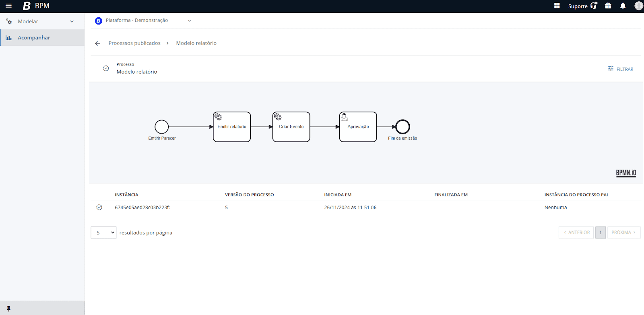Open the Plataforma - Demonstração dropdown
Screen dimensions: 644x315
click(143, 21)
